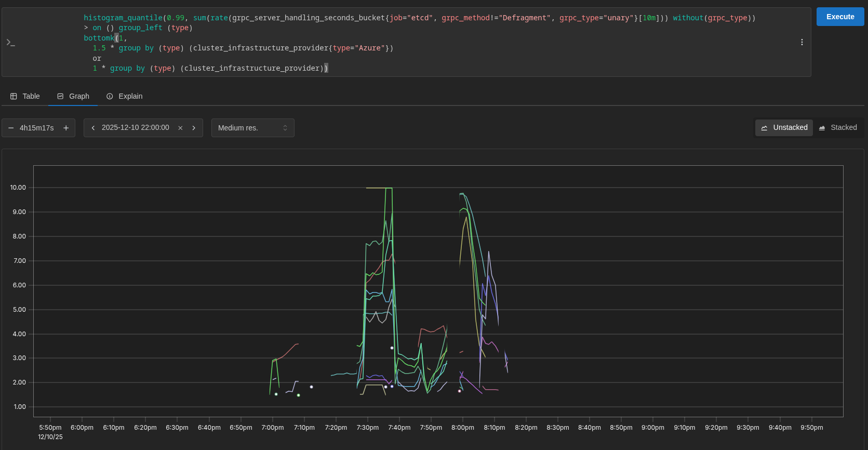Screen dimensions: 868x450
Task: Click the 2025-12-10 22:00:00 end time field
Action: (x=135, y=127)
